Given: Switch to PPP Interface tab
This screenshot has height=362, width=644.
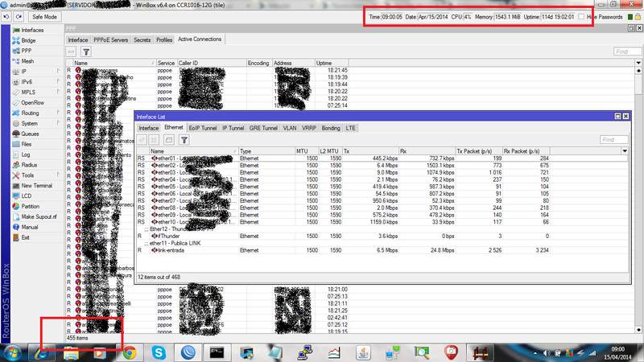Looking at the screenshot, I should [77, 39].
